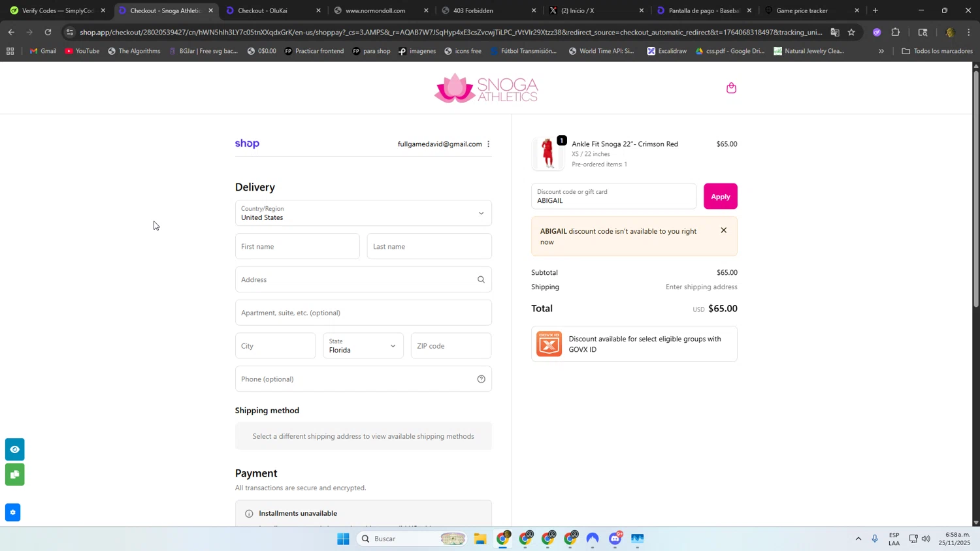Image resolution: width=980 pixels, height=551 pixels.
Task: Expand the Country/Region dropdown
Action: click(x=363, y=213)
